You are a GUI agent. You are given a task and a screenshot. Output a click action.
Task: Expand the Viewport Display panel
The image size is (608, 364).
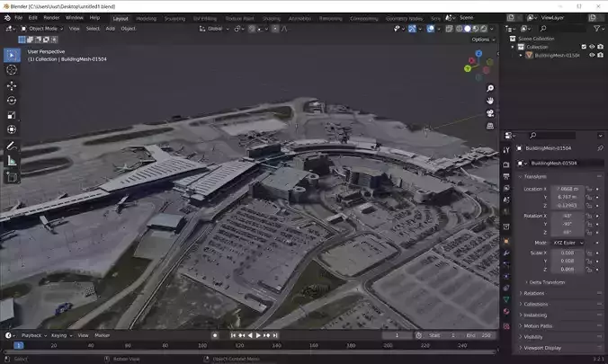(541, 348)
